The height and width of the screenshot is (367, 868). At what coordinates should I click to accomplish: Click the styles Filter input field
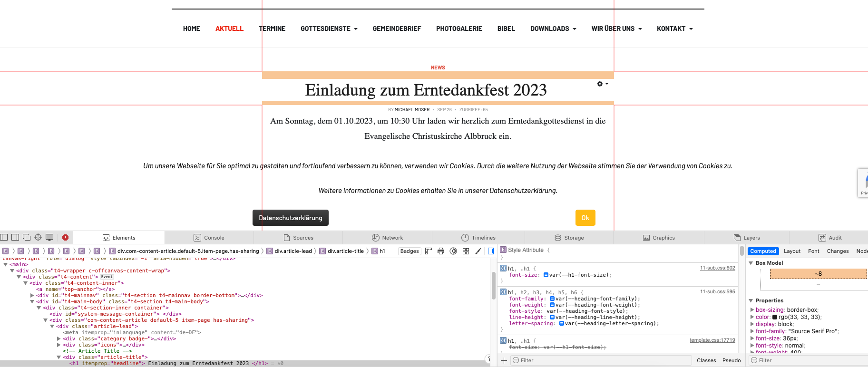click(601, 360)
